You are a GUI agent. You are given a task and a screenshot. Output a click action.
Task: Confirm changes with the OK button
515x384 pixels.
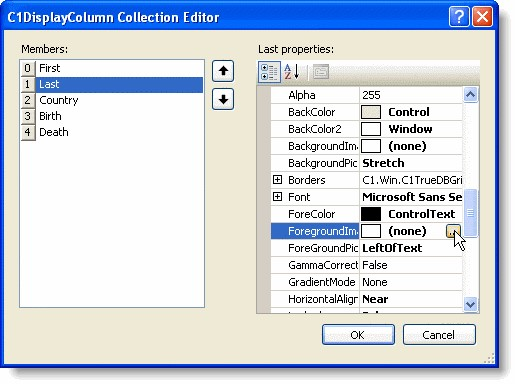pyautogui.click(x=358, y=334)
